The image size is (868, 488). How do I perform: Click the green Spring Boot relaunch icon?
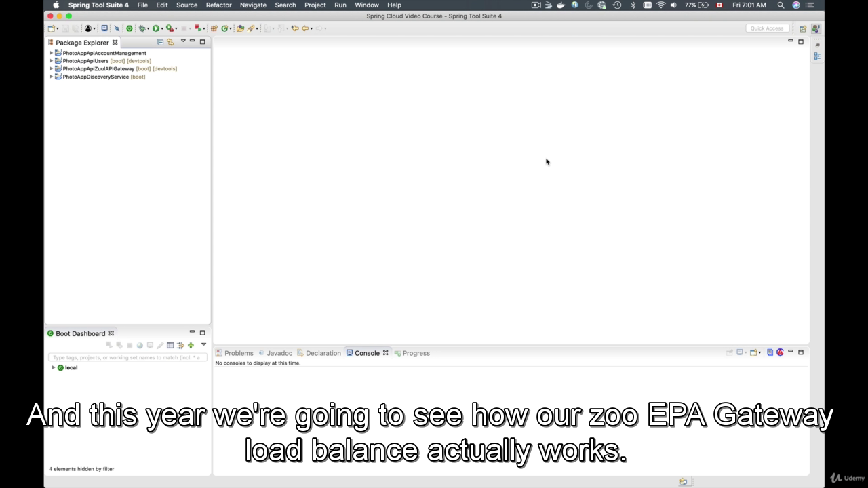coord(130,28)
